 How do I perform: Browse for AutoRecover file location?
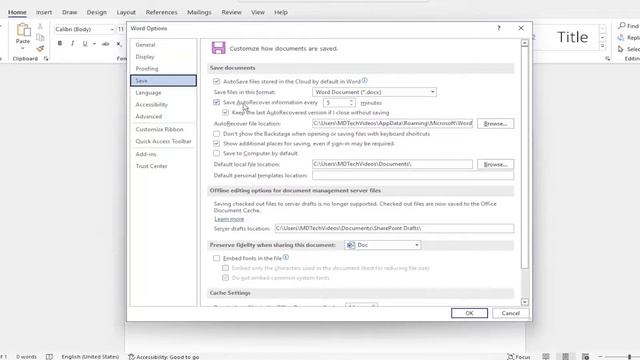click(496, 123)
